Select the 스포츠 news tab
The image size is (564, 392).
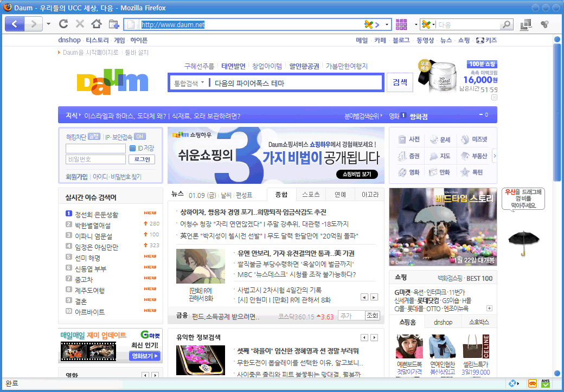tap(311, 195)
